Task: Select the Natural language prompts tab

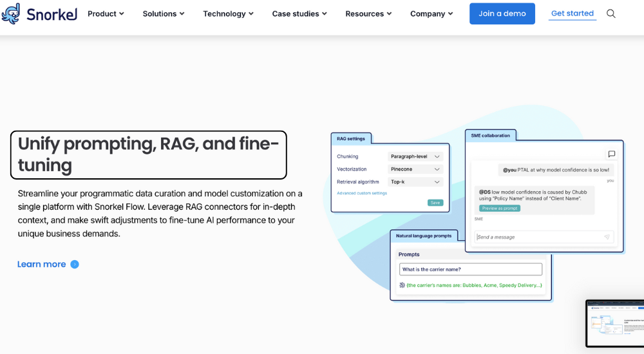Action: tap(424, 236)
